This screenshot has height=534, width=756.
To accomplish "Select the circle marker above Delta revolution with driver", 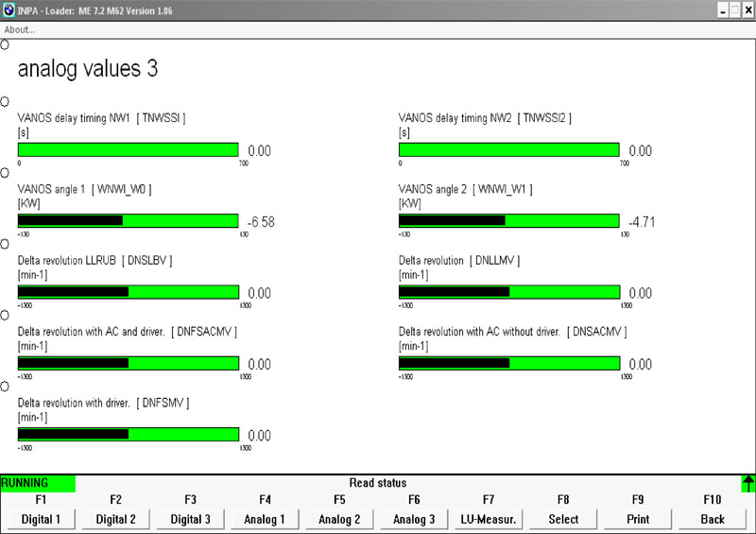I will coord(5,387).
